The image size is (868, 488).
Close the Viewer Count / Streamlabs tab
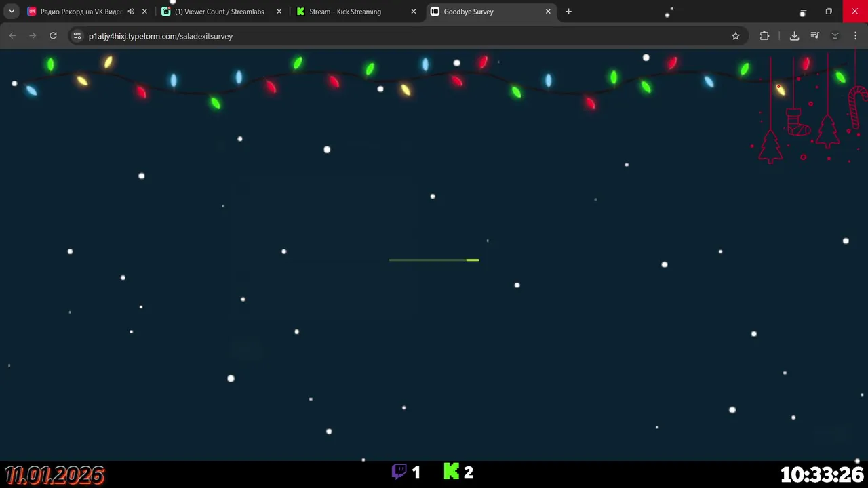(x=279, y=12)
